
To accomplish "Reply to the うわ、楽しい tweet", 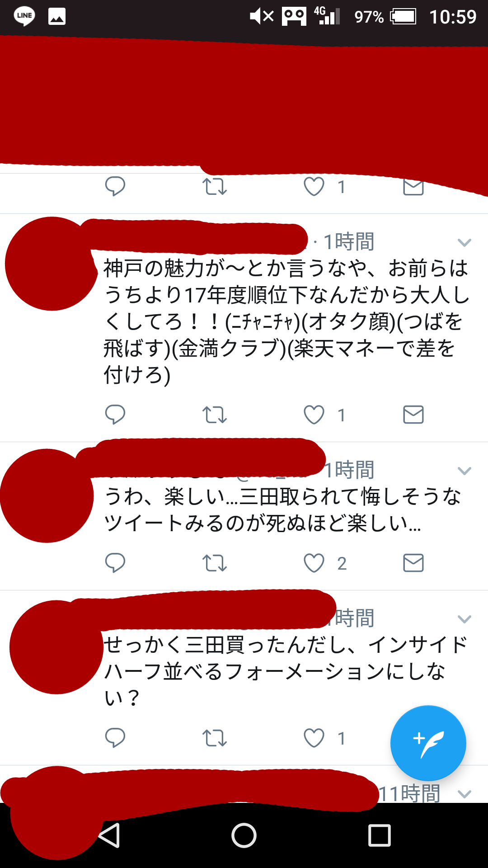I will (x=115, y=562).
